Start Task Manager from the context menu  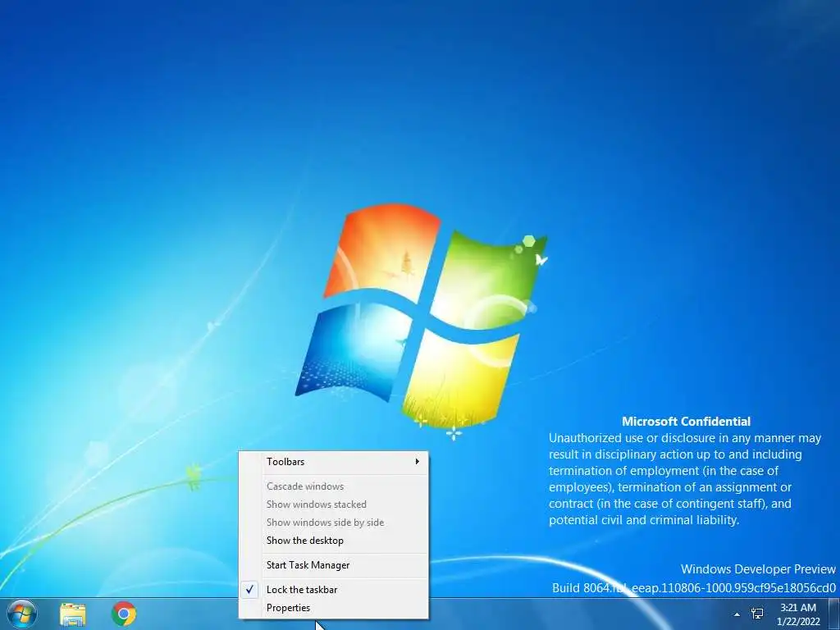pyautogui.click(x=334, y=565)
